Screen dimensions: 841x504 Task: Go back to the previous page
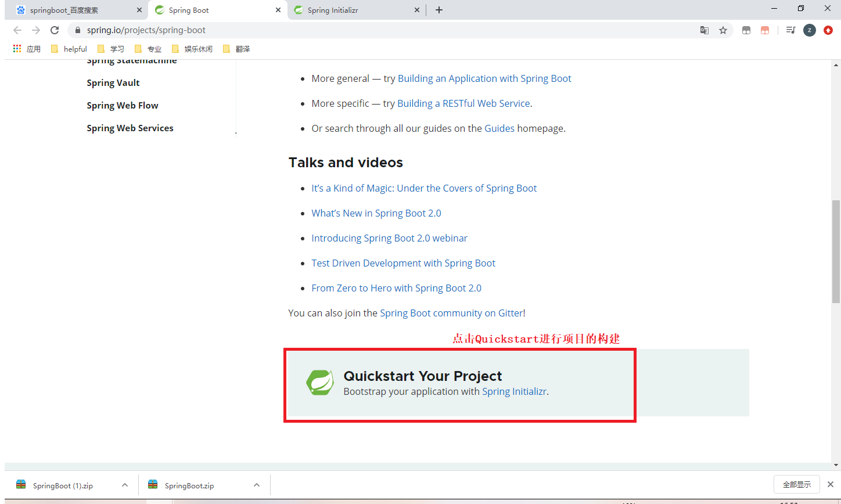click(17, 30)
